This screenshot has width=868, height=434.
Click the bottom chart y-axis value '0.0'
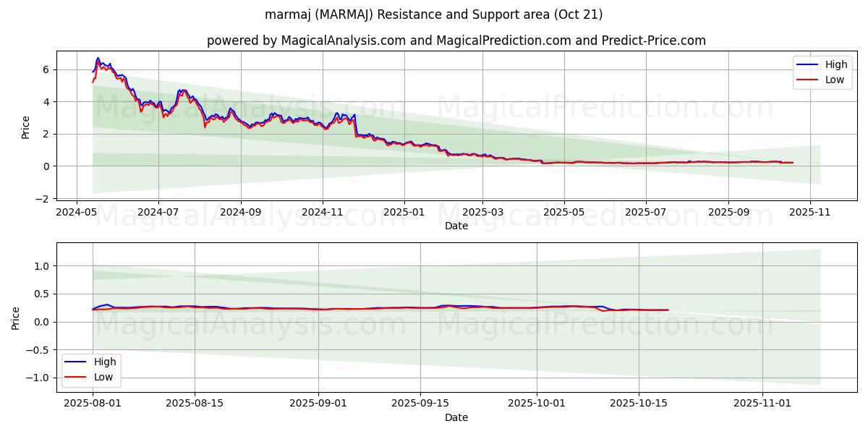(x=42, y=322)
